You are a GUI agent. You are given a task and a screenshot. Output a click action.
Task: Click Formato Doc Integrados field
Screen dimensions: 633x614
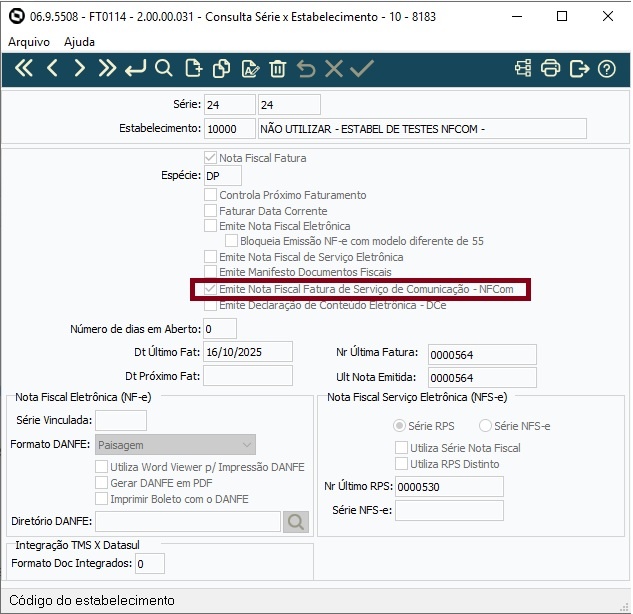pos(150,564)
